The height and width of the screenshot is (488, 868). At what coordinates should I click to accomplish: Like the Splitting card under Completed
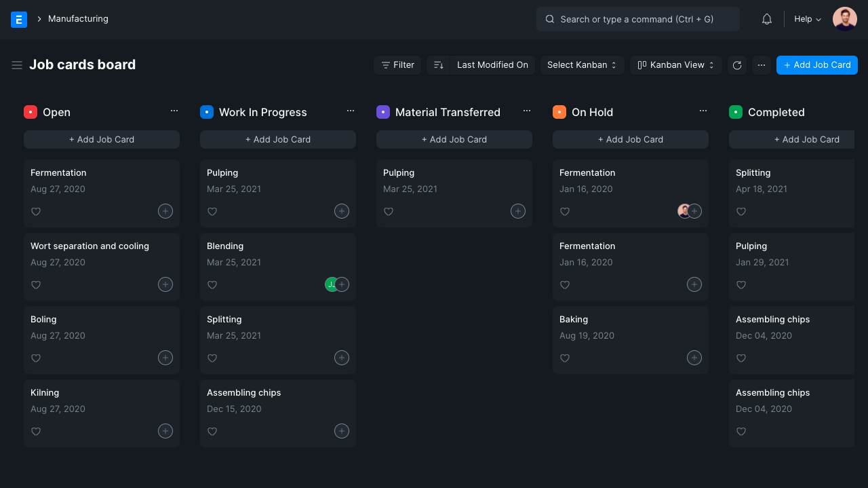(741, 211)
